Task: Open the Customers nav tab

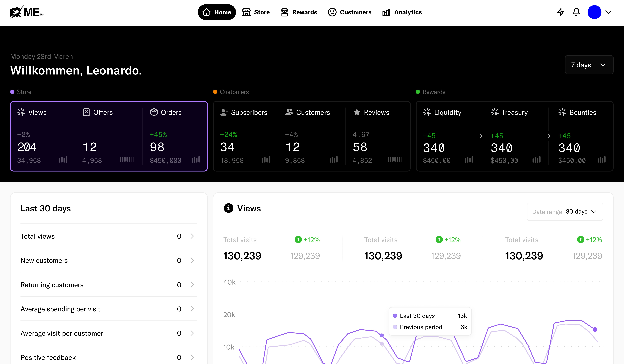Action: point(350,12)
